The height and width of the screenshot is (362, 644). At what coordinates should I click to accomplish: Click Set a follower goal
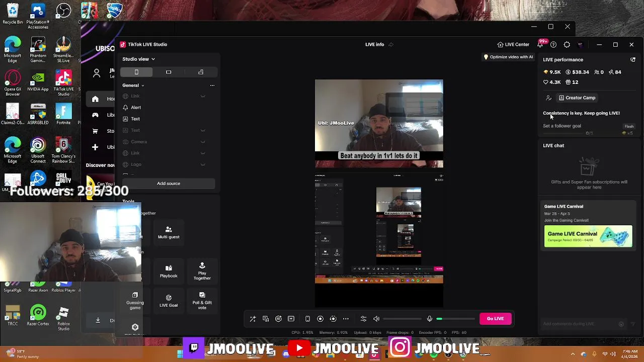pos(562,126)
